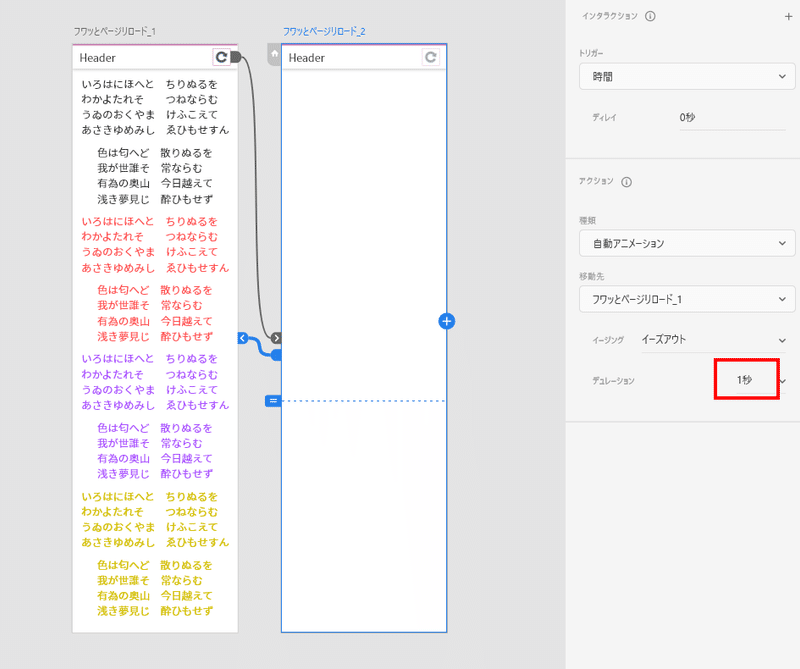Click yellow text いろはにほへと in artboard 1

click(x=117, y=497)
